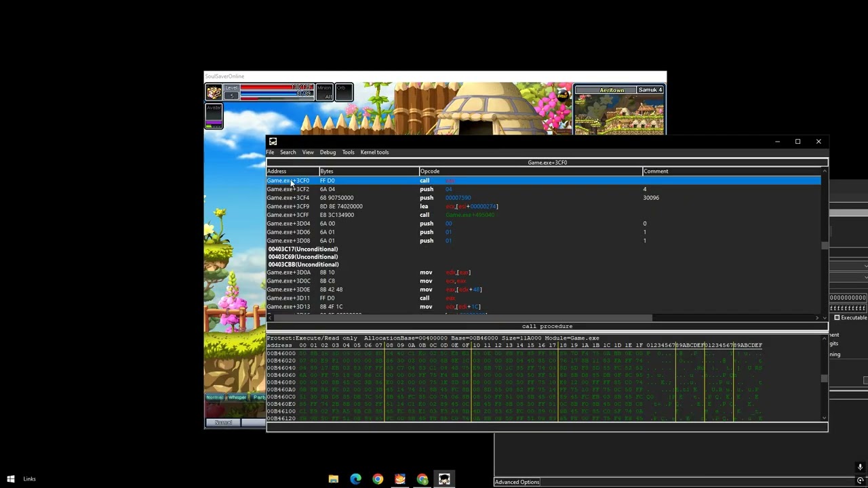The width and height of the screenshot is (868, 488).
Task: Click the disassembler scroll right arrow
Action: coord(817,318)
